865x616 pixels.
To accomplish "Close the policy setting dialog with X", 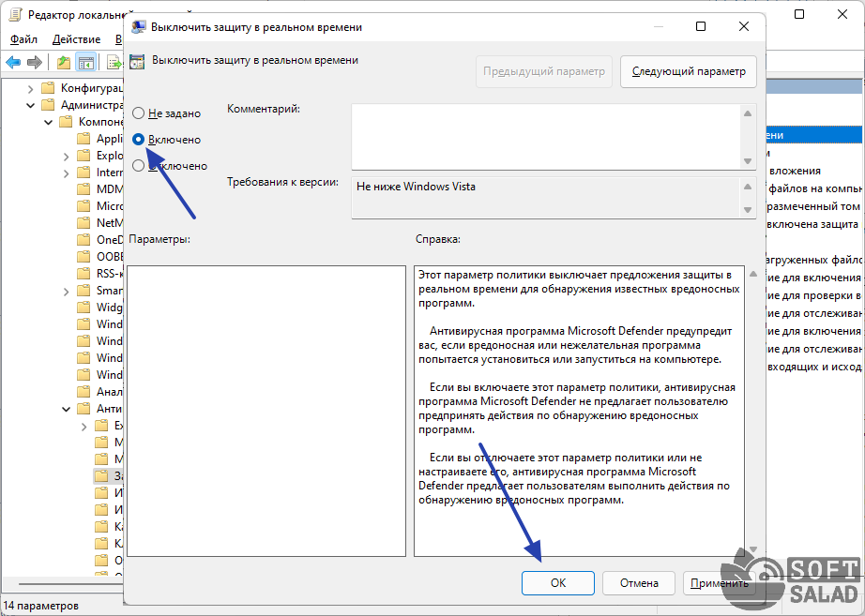I will point(744,26).
